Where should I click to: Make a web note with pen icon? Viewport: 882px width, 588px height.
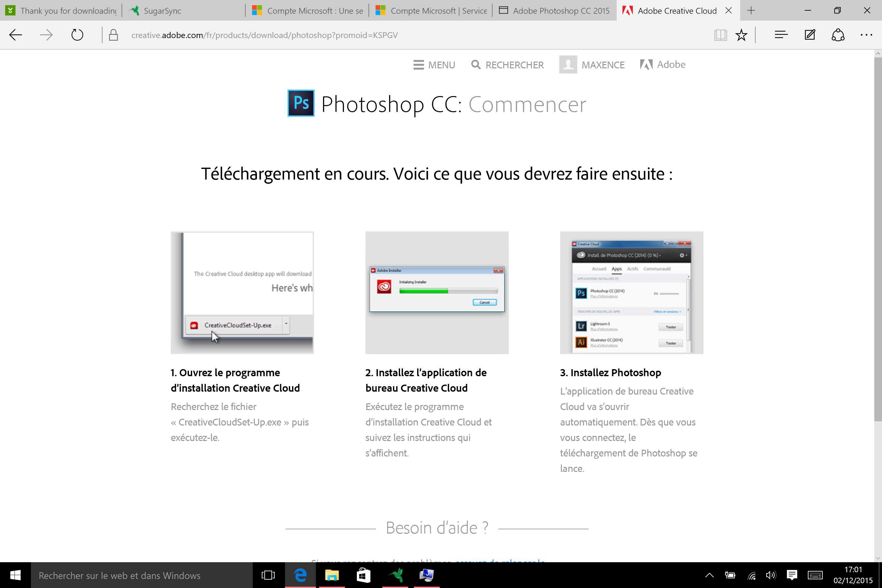[810, 35]
